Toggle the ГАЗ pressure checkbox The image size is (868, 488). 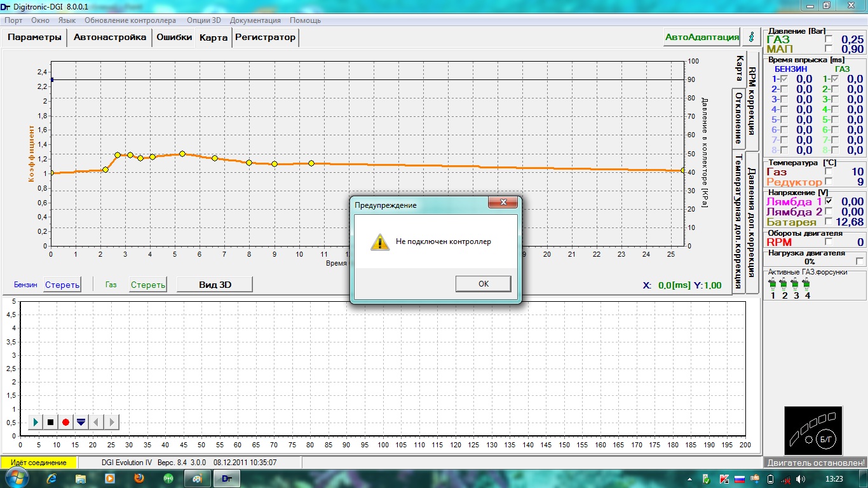click(828, 39)
